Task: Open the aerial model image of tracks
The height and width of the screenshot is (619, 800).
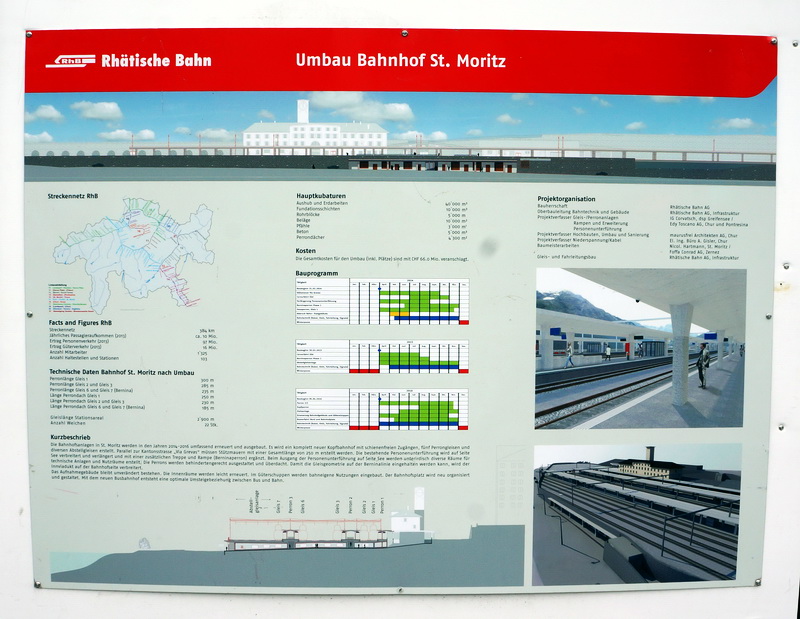Action: click(637, 514)
